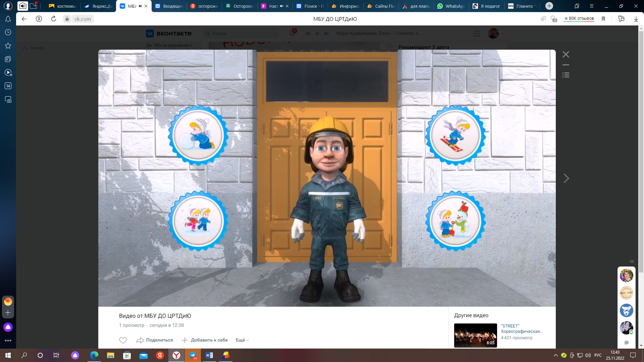Switch to the WhatsApp tab
Screen dimensions: 644x362
point(451,6)
